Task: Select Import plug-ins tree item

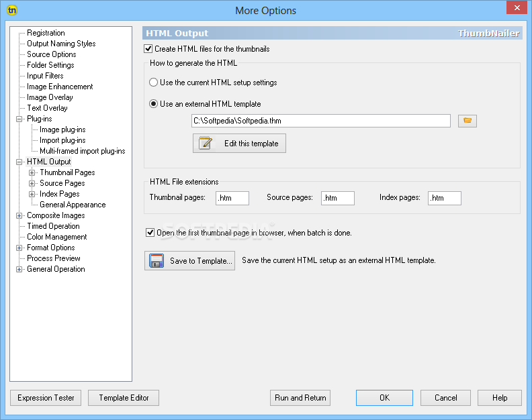Action: 62,140
